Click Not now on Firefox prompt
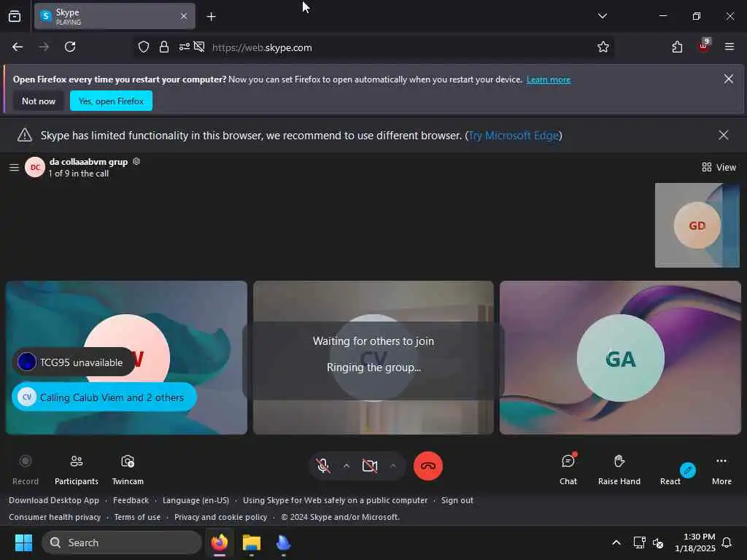 pyautogui.click(x=39, y=101)
